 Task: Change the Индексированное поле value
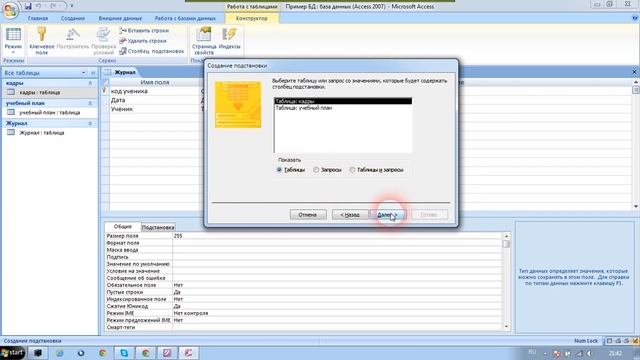tap(337, 299)
